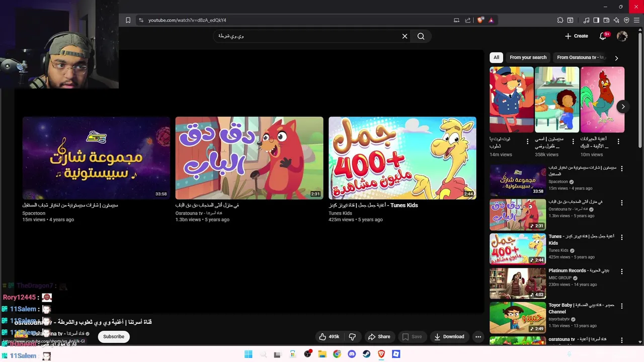644x362 pixels.
Task: Subscribe to Osratouna tv
Action: (114, 336)
